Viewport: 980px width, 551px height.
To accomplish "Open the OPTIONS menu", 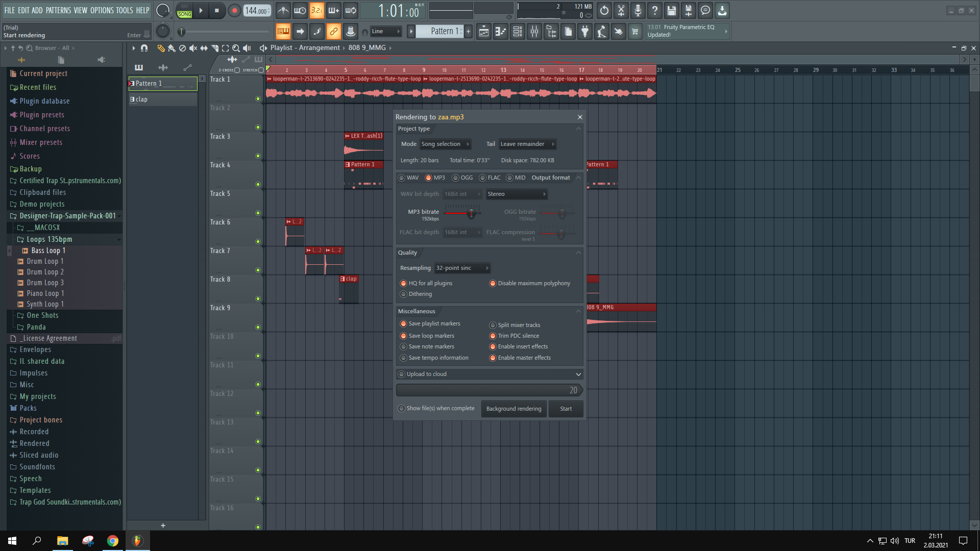I will pyautogui.click(x=102, y=10).
